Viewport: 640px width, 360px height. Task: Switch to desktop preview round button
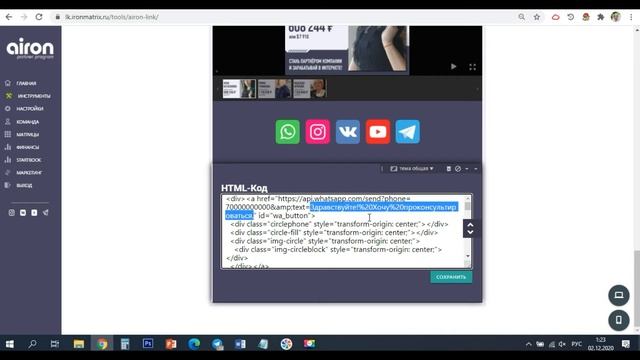(619, 295)
